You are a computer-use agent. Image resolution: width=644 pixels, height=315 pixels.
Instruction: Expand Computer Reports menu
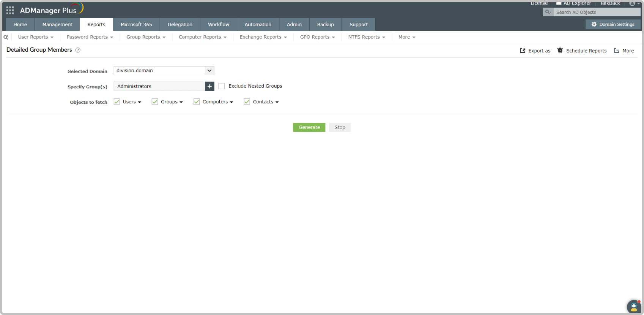(x=203, y=37)
